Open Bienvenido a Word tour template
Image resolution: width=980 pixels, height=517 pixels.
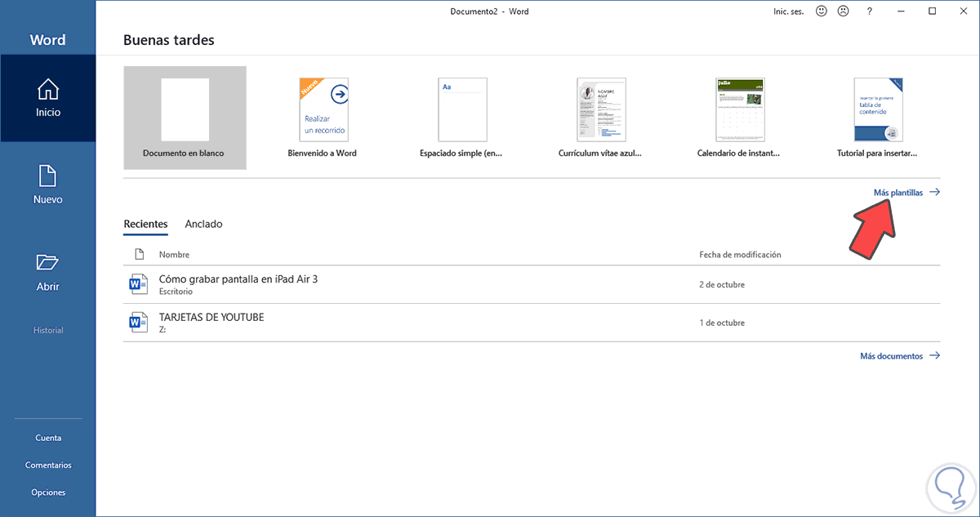[x=323, y=118]
